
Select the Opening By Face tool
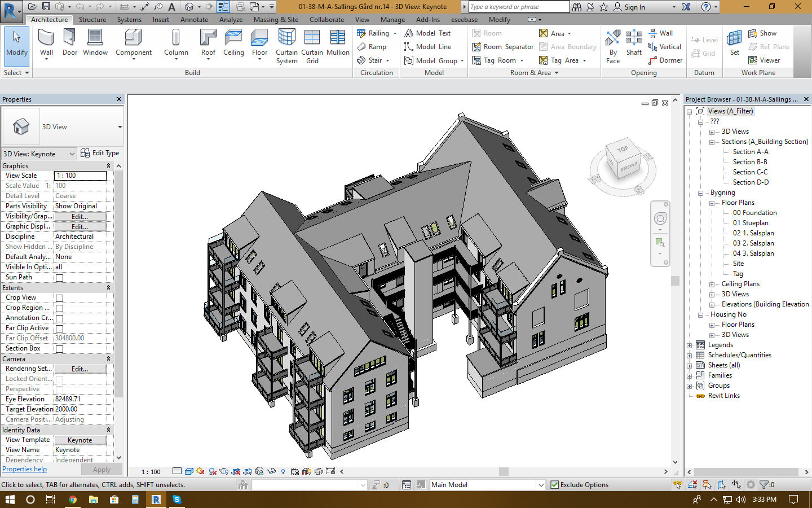[x=613, y=46]
